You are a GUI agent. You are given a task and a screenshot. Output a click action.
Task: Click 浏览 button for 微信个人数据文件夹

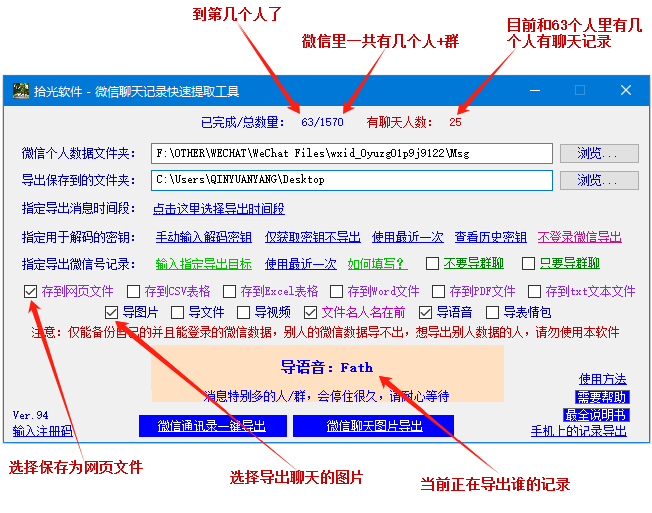pos(599,153)
